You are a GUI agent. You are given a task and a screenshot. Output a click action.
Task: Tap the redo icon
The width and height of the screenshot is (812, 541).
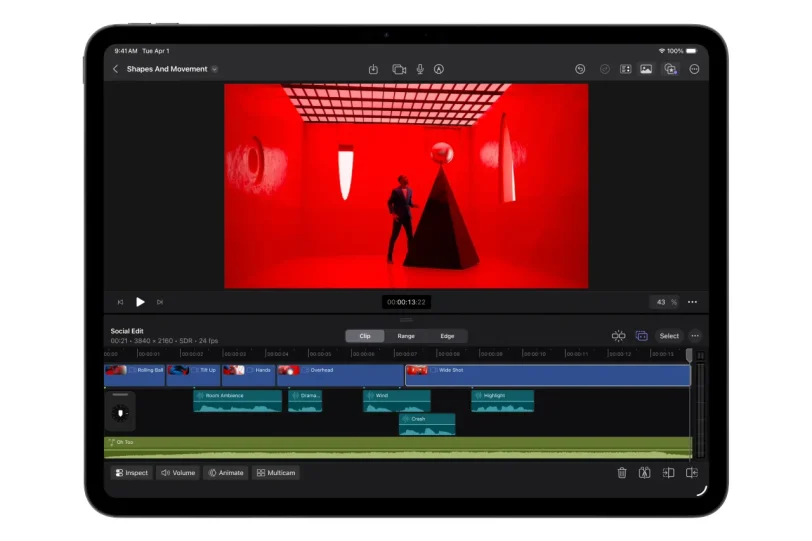(604, 69)
